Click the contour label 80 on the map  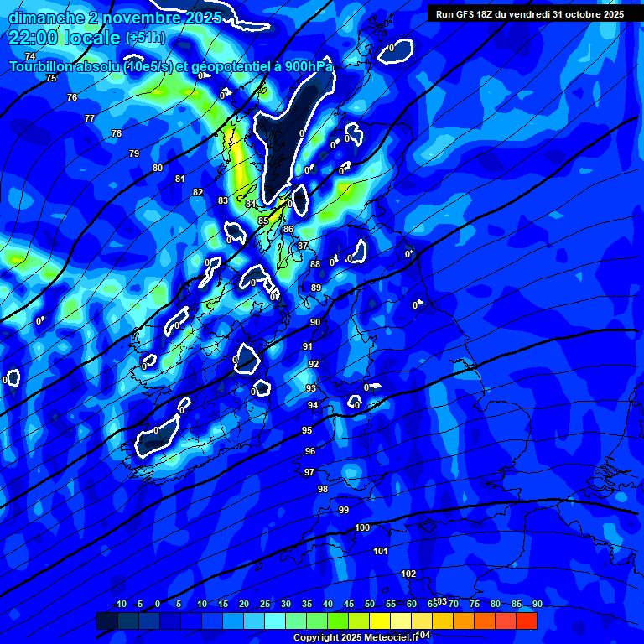158,168
